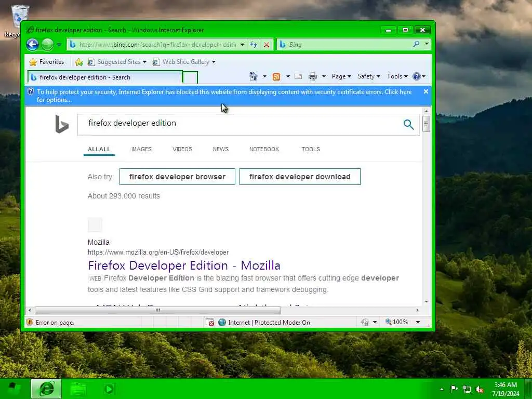This screenshot has height=399, width=532.
Task: Click the Home icon in command bar
Action: point(254,76)
